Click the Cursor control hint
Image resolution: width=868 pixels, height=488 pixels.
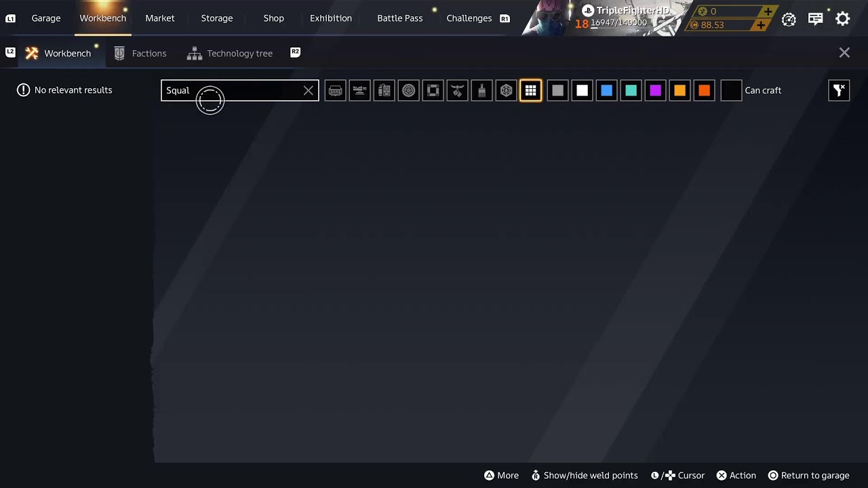tap(677, 476)
